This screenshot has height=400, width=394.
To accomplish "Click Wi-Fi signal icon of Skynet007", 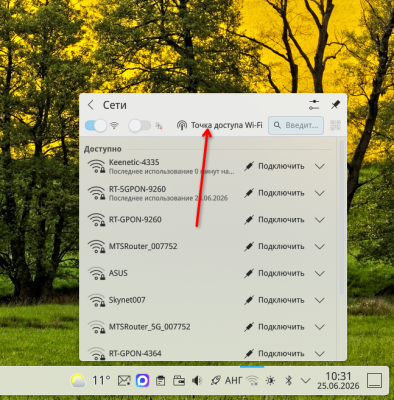I will (x=96, y=300).
